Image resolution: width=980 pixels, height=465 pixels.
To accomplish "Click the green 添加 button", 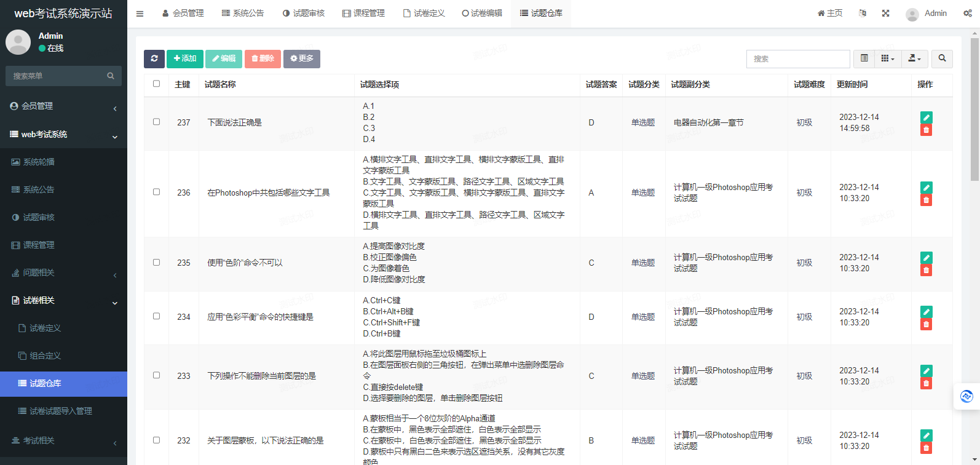I will pos(184,58).
